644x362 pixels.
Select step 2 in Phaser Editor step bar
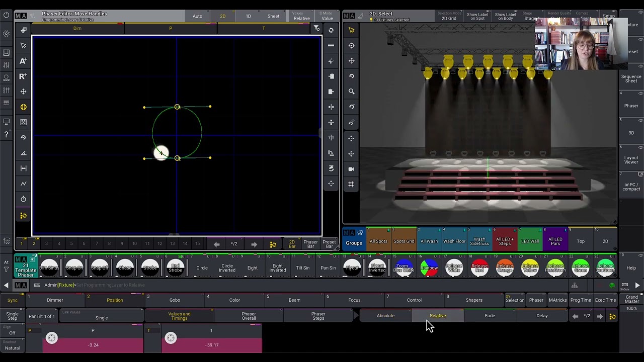[x=34, y=244]
